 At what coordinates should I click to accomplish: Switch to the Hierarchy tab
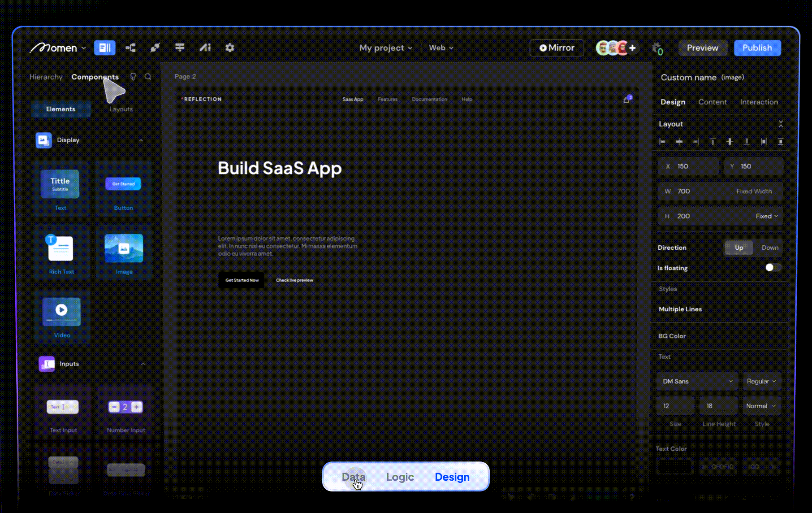point(46,77)
